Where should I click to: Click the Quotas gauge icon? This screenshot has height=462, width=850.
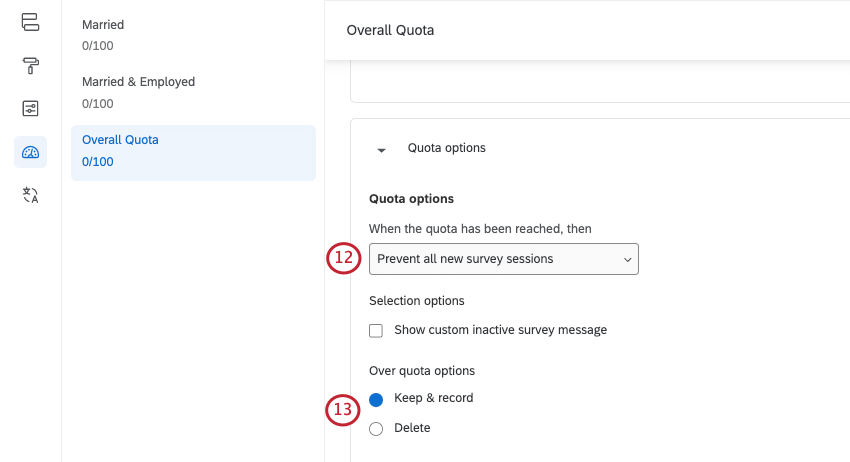[x=30, y=152]
